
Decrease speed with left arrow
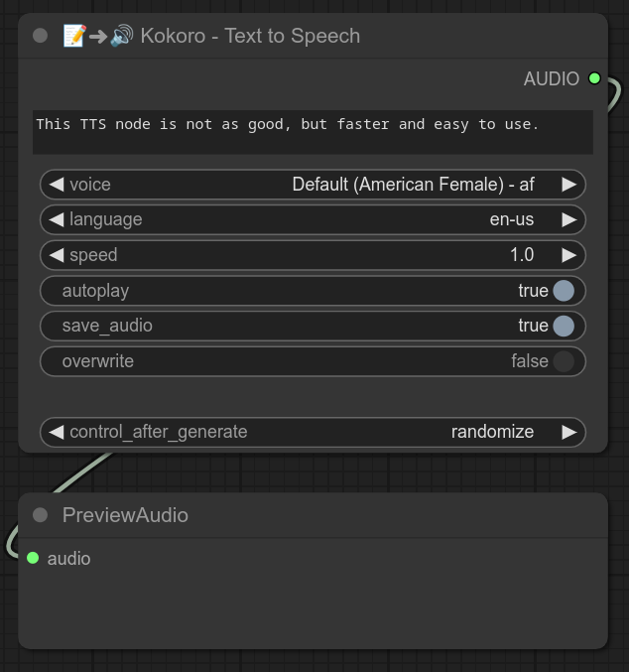[57, 255]
